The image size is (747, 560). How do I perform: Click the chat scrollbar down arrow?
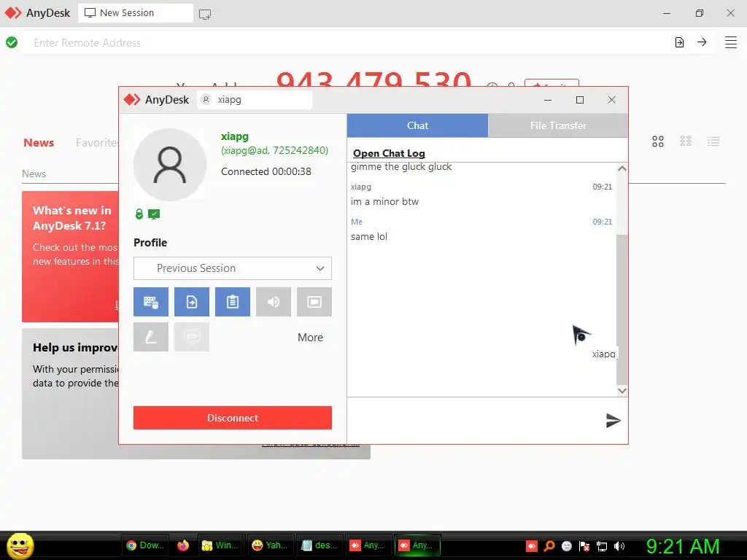coord(622,391)
